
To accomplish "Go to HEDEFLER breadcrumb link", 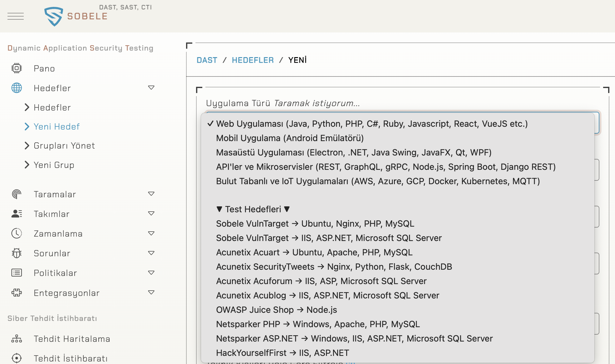I will (x=253, y=60).
